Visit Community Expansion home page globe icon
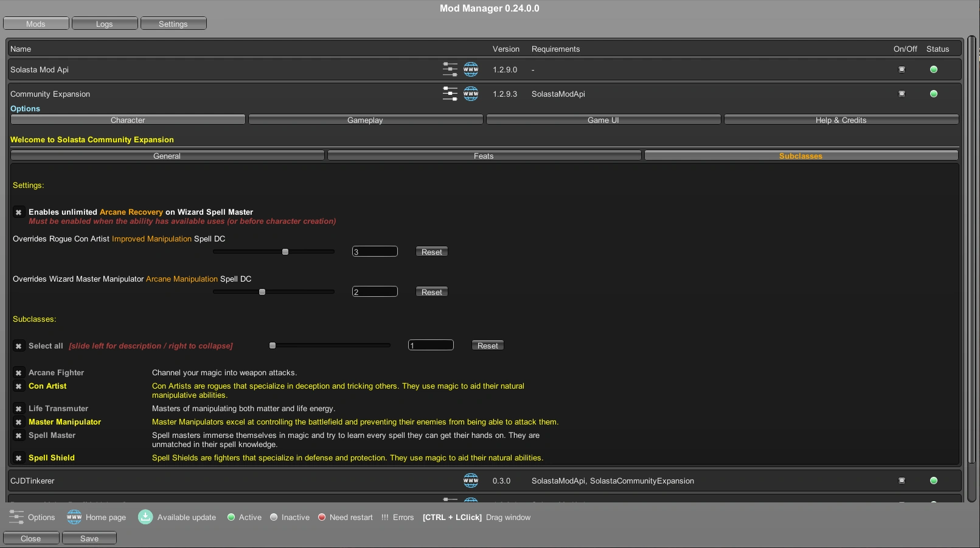This screenshot has width=980, height=548. tap(471, 94)
